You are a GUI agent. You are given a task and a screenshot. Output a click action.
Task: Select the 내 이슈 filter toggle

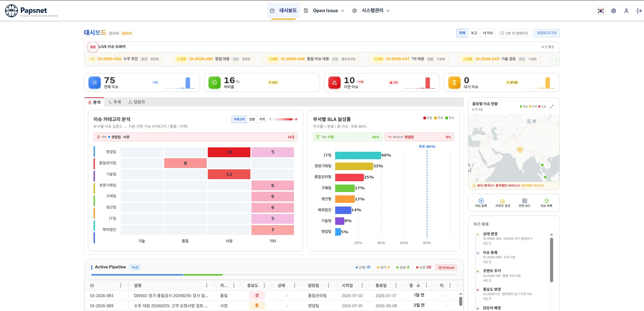click(x=488, y=33)
